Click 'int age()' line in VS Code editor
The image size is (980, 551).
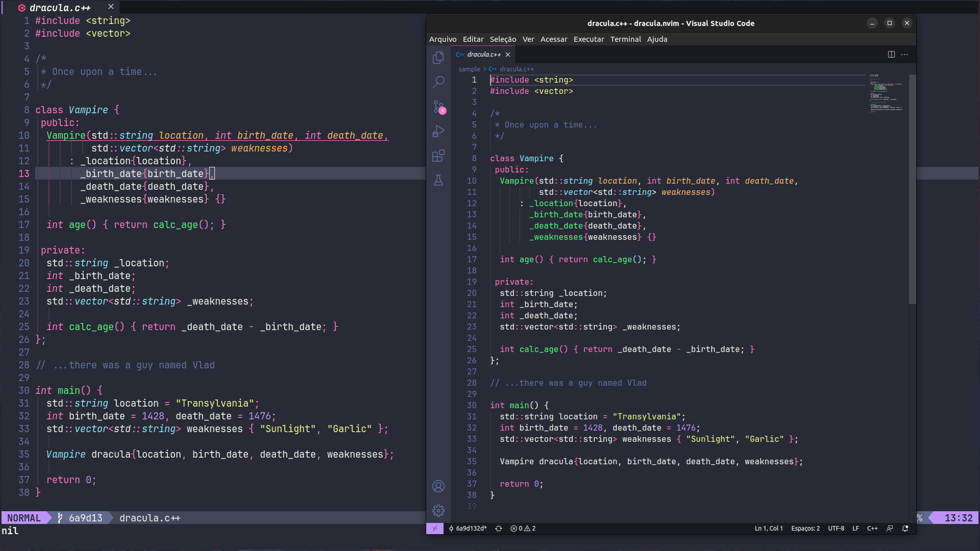coord(578,260)
